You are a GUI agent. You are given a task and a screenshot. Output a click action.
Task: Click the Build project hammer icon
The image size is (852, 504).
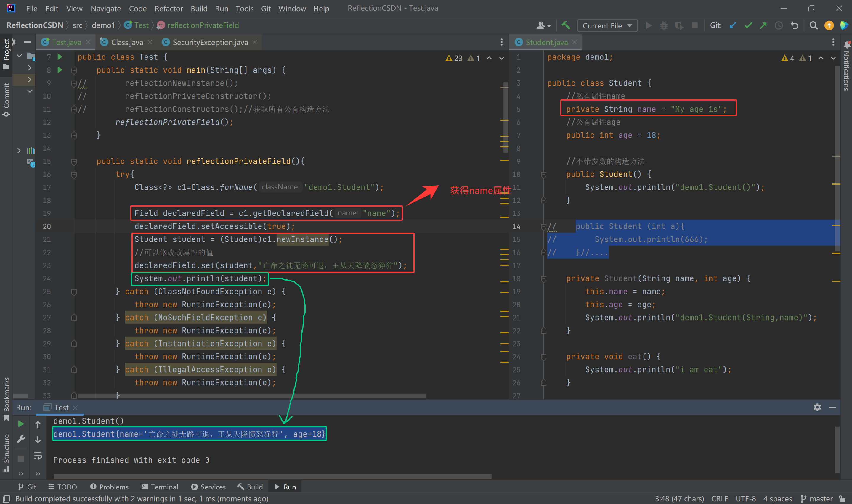566,25
